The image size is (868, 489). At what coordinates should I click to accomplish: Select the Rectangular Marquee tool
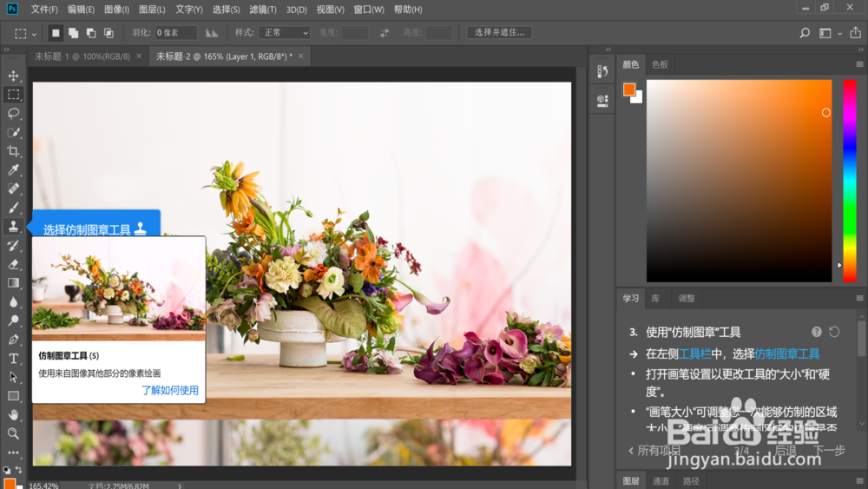(x=13, y=94)
